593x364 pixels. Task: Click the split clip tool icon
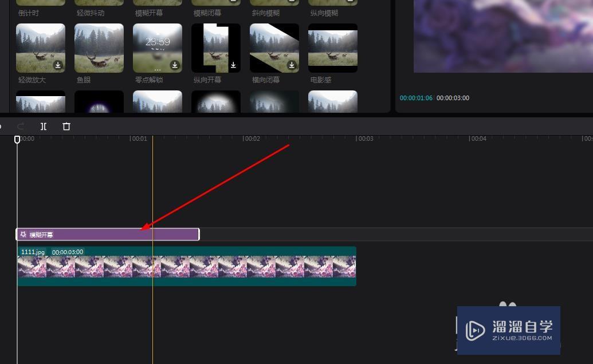44,126
